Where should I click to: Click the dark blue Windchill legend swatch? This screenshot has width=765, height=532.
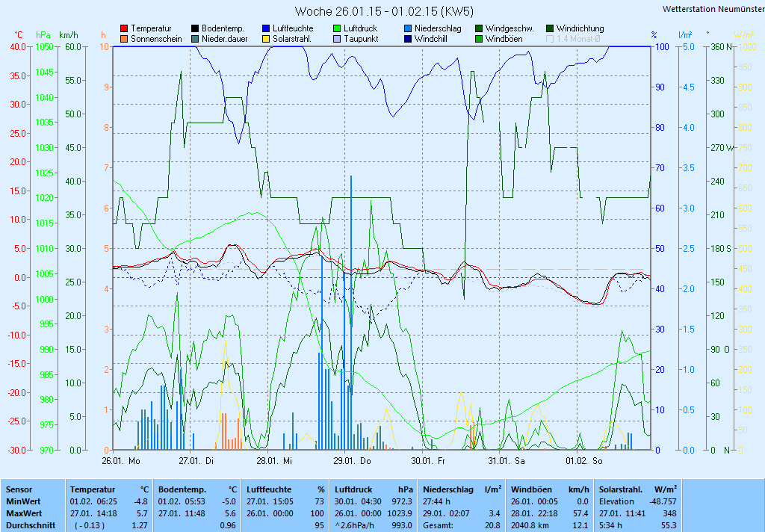[x=408, y=39]
